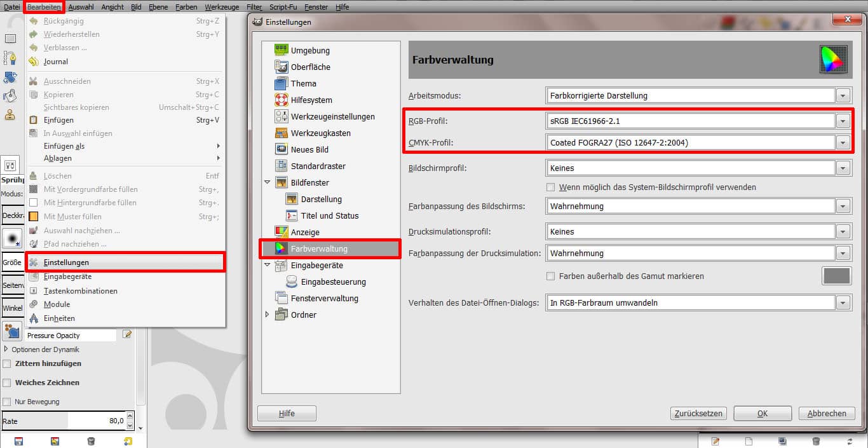The height and width of the screenshot is (448, 868).
Task: Open Journal via its undo history icon
Action: [x=34, y=62]
